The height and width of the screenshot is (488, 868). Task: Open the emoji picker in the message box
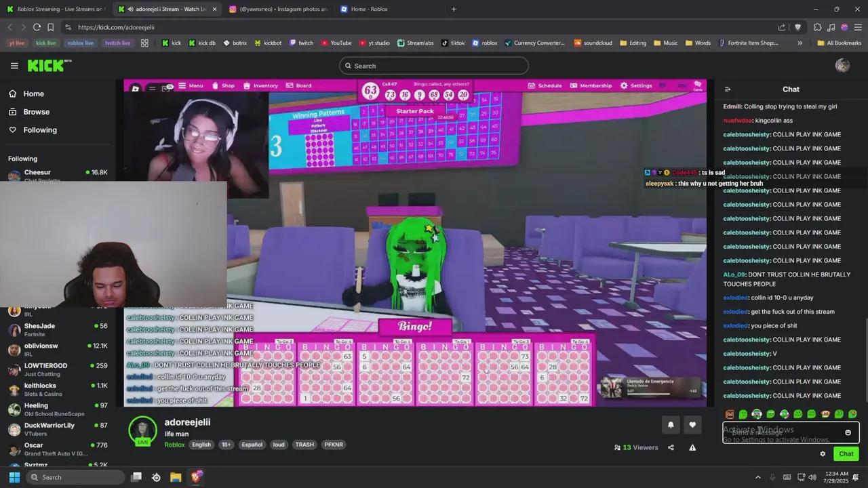point(848,432)
